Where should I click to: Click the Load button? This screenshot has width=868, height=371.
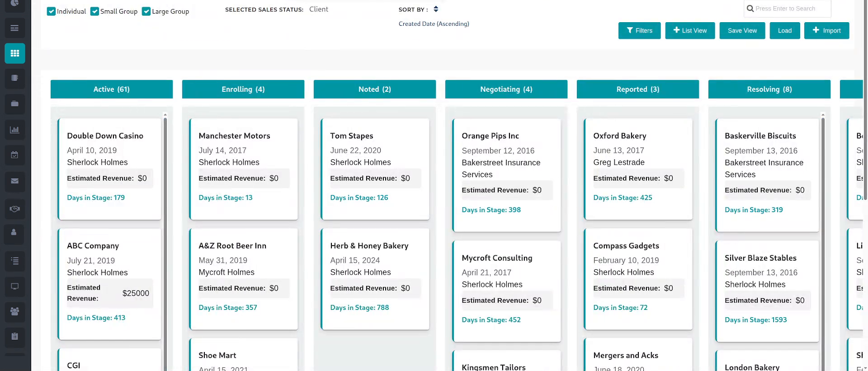[784, 31]
